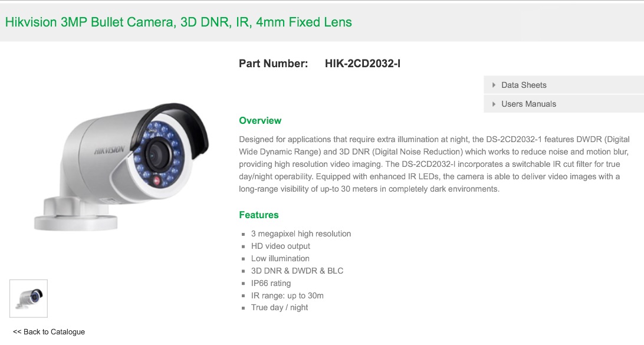Click the 3 megapixel high resolution feature

pos(301,234)
